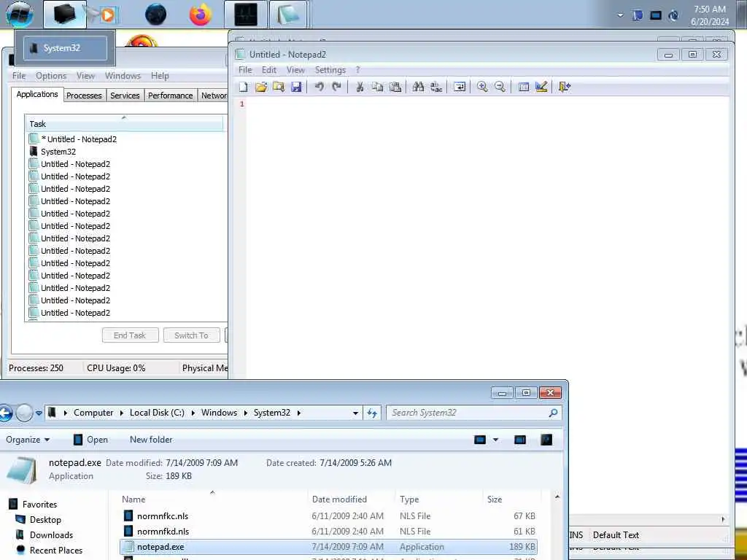Paste clipboard using Notepad2 toolbar icon
Viewport: 747px width, 560px height.
(x=395, y=87)
